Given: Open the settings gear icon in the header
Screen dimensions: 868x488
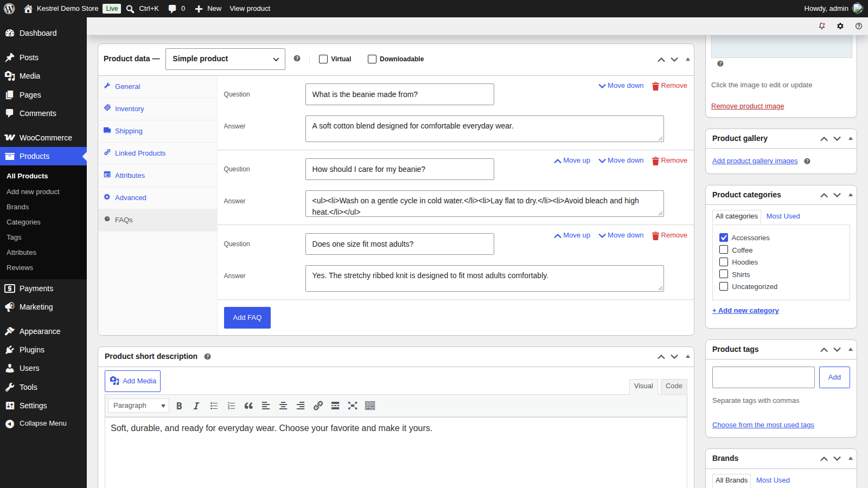Looking at the screenshot, I should [840, 26].
